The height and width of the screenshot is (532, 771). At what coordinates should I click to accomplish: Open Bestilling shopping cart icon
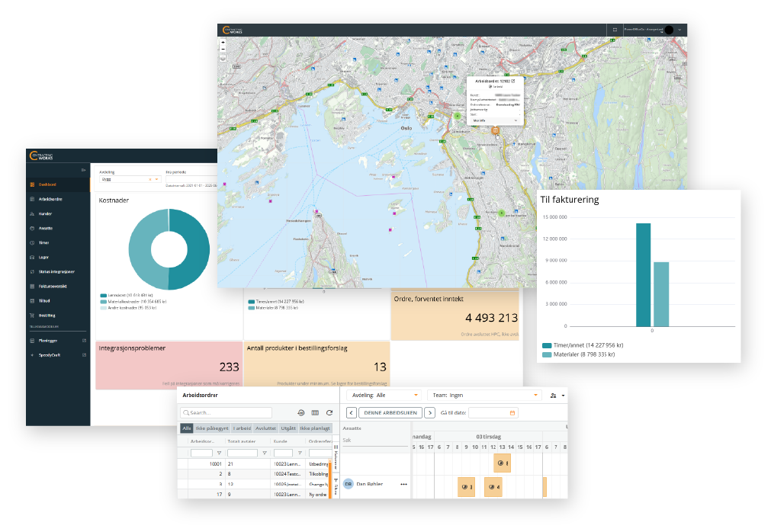(31, 315)
